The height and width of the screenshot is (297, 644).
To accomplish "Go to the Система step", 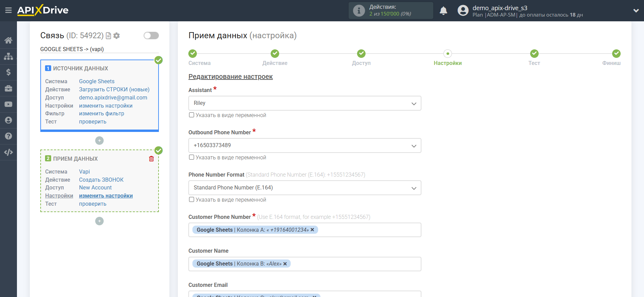I will tap(193, 53).
